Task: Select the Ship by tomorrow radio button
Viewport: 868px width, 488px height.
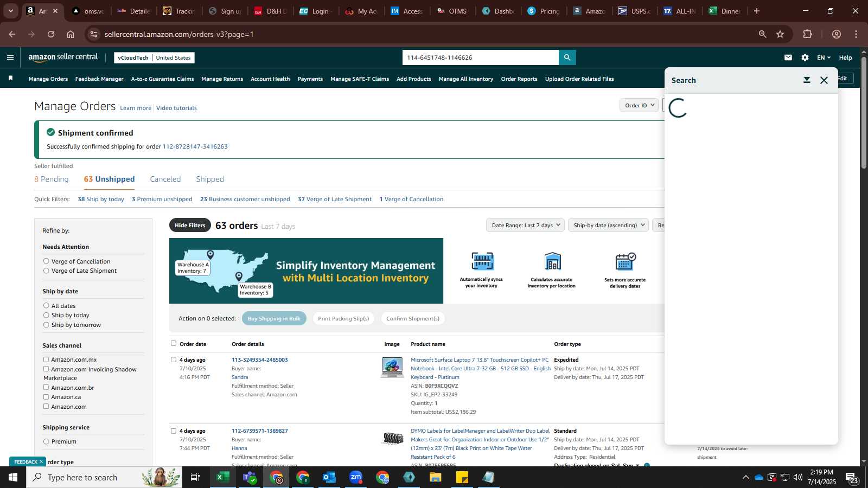Action: click(x=46, y=325)
